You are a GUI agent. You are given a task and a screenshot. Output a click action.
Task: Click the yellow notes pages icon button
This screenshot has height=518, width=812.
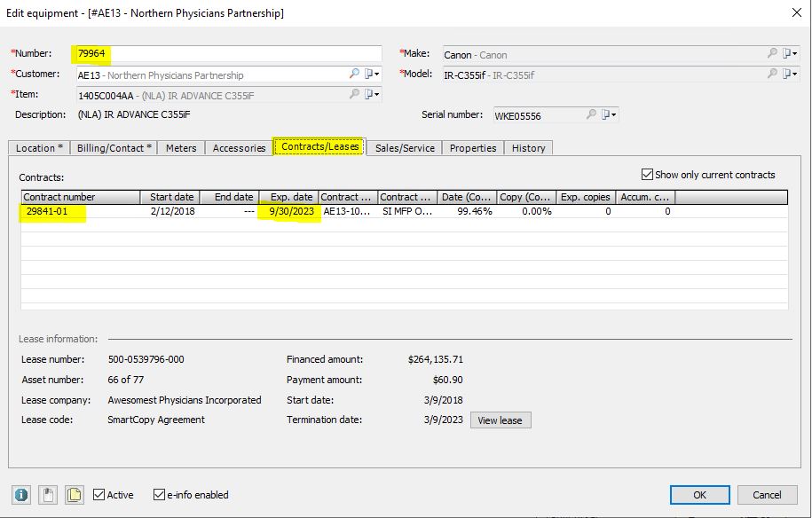75,495
